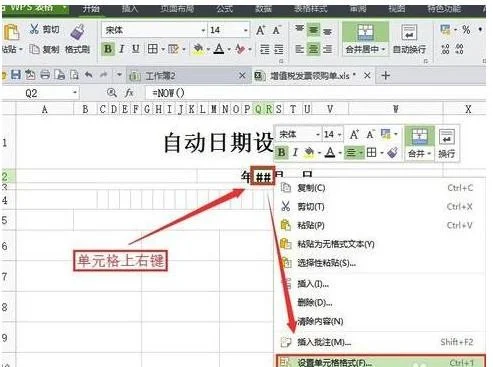Open the ribbon font size 14 dropdown
The image size is (493, 367).
click(x=245, y=30)
